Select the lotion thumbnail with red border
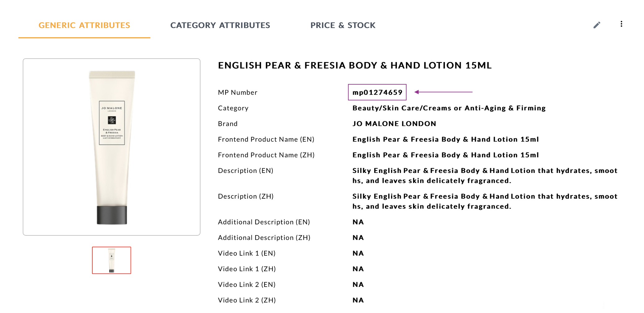Screen dimensions: 644x313 pyautogui.click(x=111, y=260)
